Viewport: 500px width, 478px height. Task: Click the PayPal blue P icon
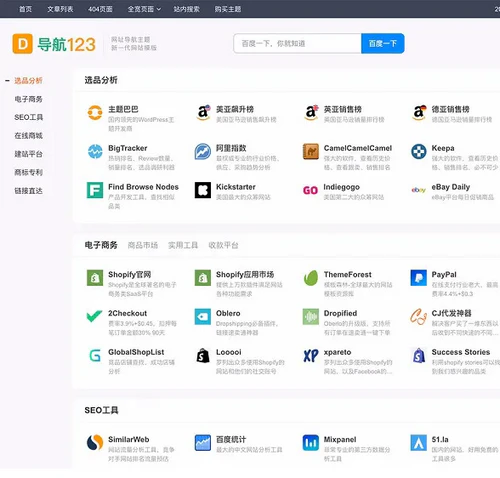[419, 278]
